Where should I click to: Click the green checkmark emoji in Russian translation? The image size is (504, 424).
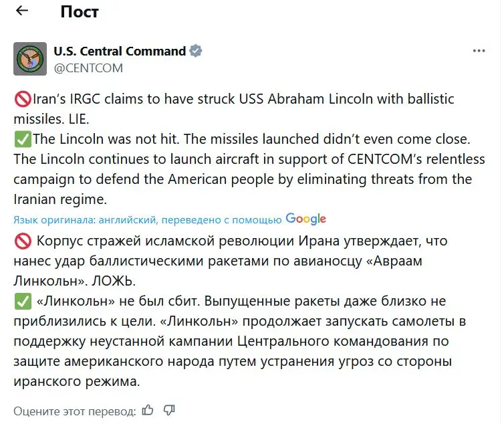(21, 302)
